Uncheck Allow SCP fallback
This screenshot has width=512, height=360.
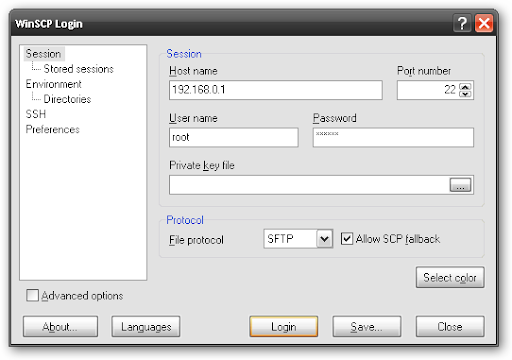point(347,239)
